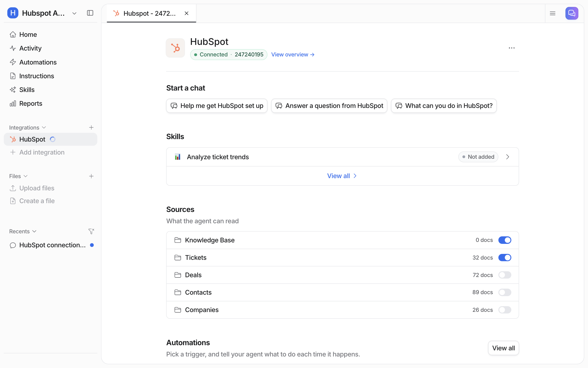Open the hamburger menu icon at top right

(552, 13)
